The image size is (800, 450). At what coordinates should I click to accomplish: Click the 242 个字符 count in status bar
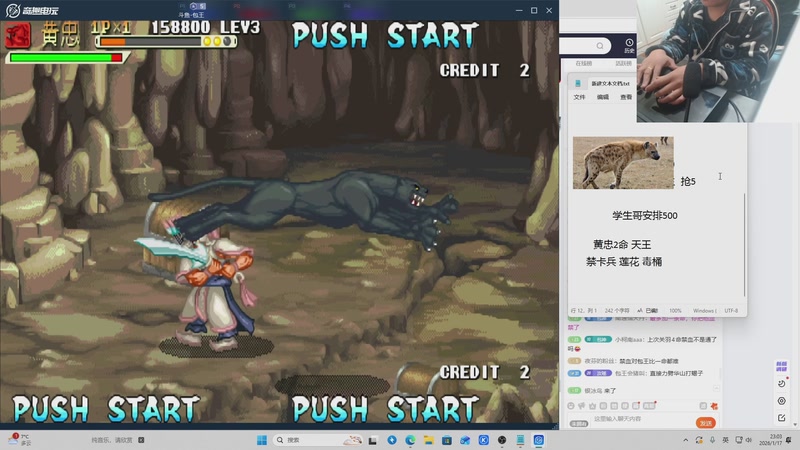pos(617,311)
